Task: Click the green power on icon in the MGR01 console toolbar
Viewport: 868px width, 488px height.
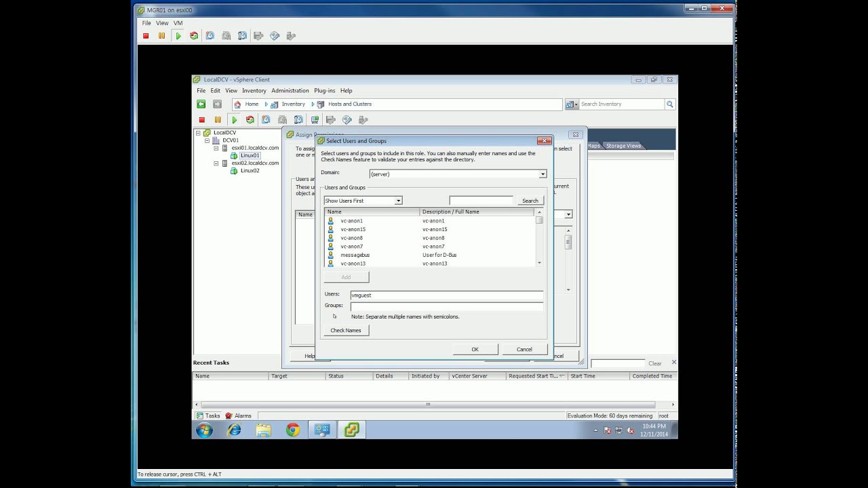Action: 178,36
